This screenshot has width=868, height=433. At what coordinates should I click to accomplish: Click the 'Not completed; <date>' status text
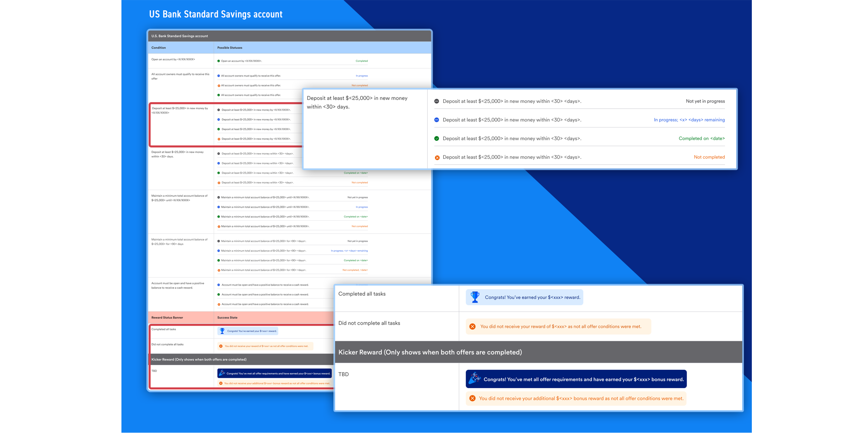click(x=355, y=270)
